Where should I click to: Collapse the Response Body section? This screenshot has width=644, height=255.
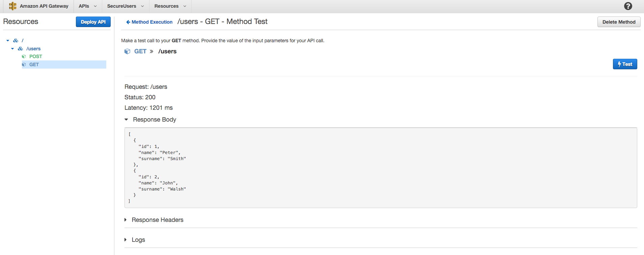click(x=127, y=120)
